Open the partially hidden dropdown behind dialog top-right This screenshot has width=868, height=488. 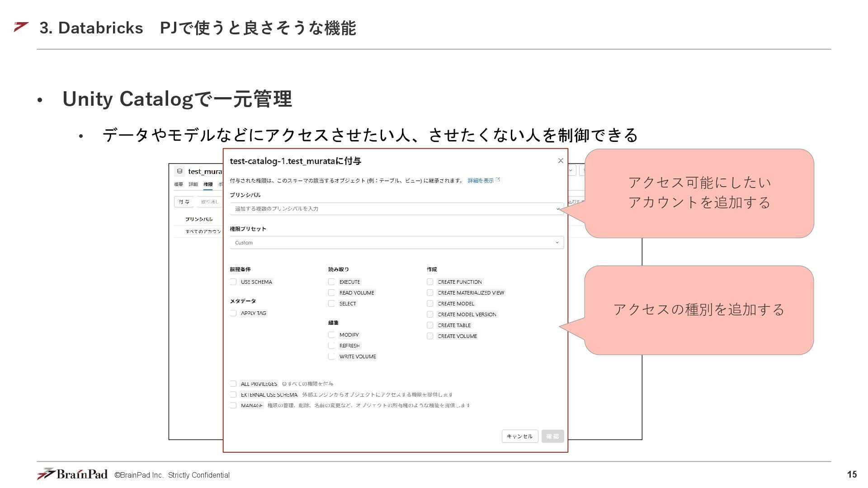coord(571,171)
